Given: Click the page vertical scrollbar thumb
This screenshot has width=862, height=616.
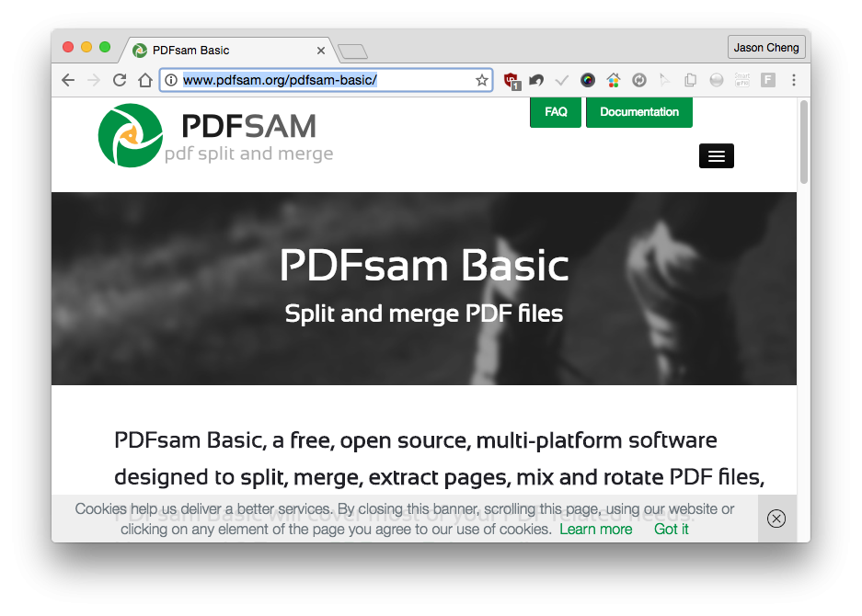Looking at the screenshot, I should click(x=804, y=142).
